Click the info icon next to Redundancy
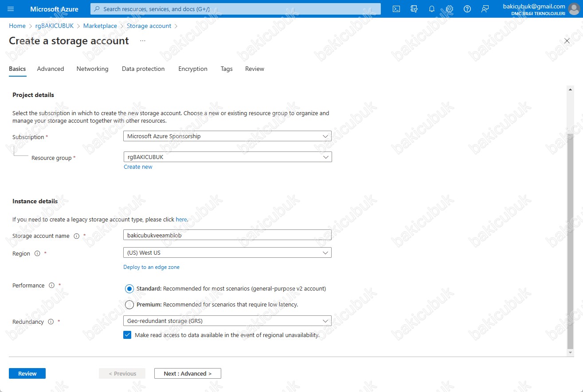This screenshot has height=392, width=583. point(51,322)
